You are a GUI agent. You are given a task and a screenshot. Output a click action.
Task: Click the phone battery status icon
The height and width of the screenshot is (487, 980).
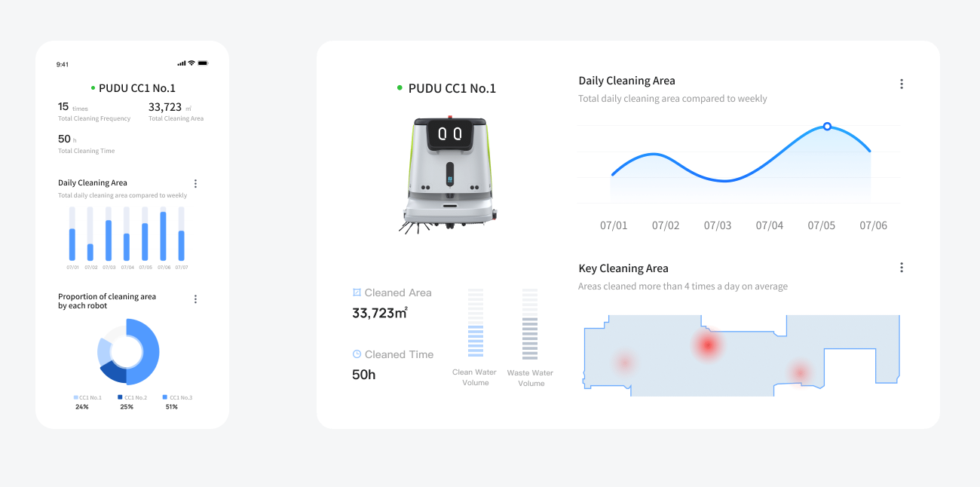(204, 63)
